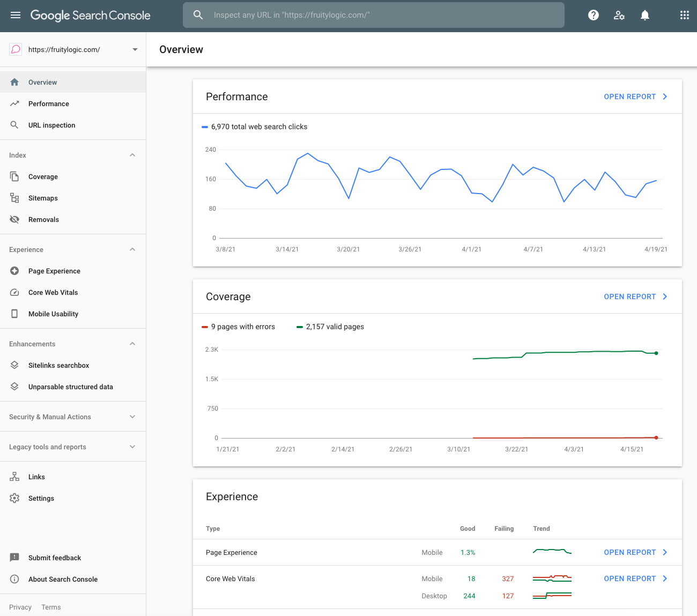697x616 pixels.
Task: Click Core Web Vitals mobile failing 327
Action: tap(508, 578)
